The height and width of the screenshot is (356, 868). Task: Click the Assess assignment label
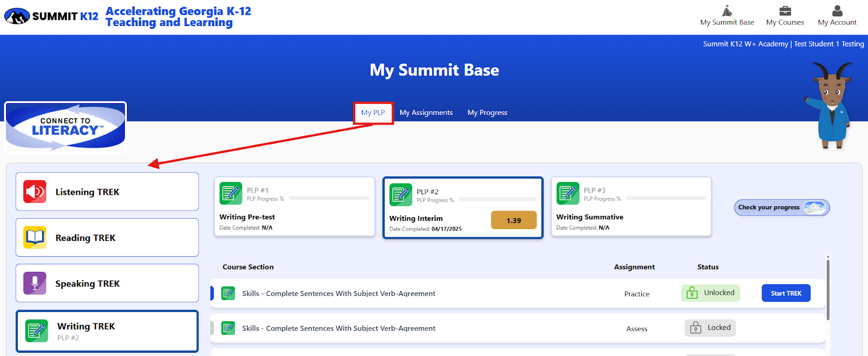tap(637, 329)
